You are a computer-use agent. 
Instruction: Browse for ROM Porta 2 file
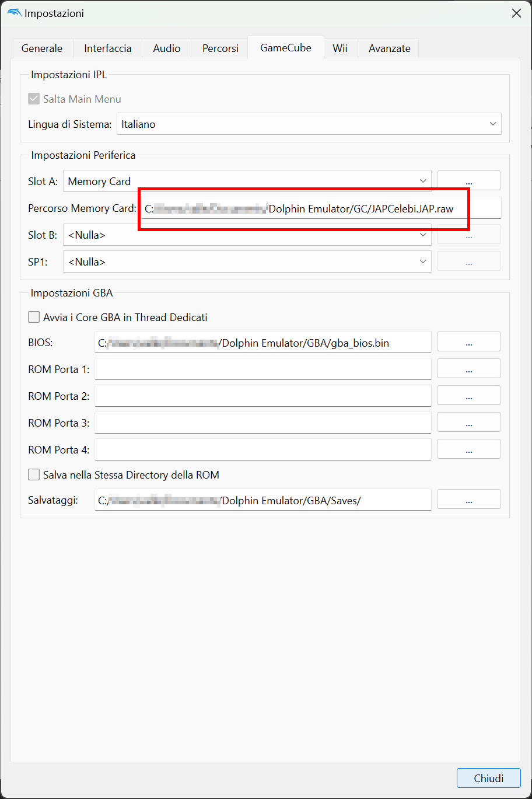pos(469,396)
